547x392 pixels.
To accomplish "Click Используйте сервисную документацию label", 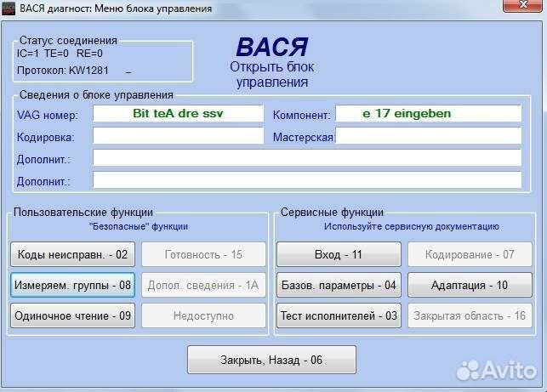I will tap(412, 226).
